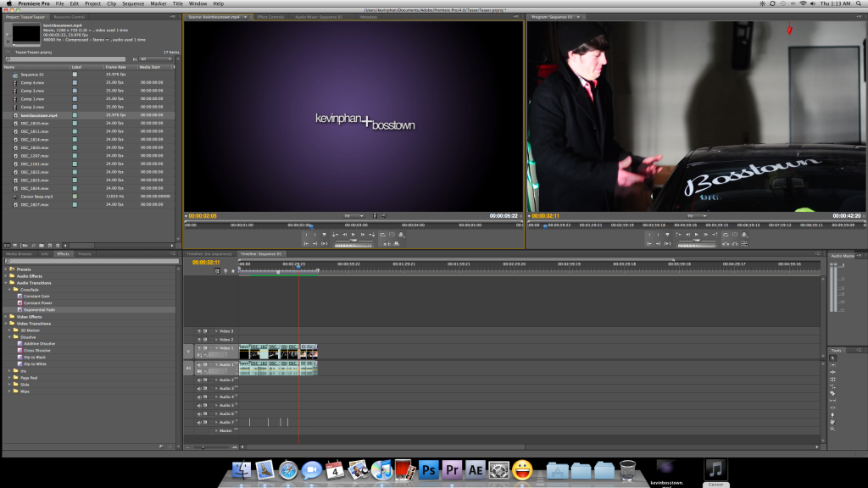Toggle Video 1 track output eye

(x=199, y=348)
